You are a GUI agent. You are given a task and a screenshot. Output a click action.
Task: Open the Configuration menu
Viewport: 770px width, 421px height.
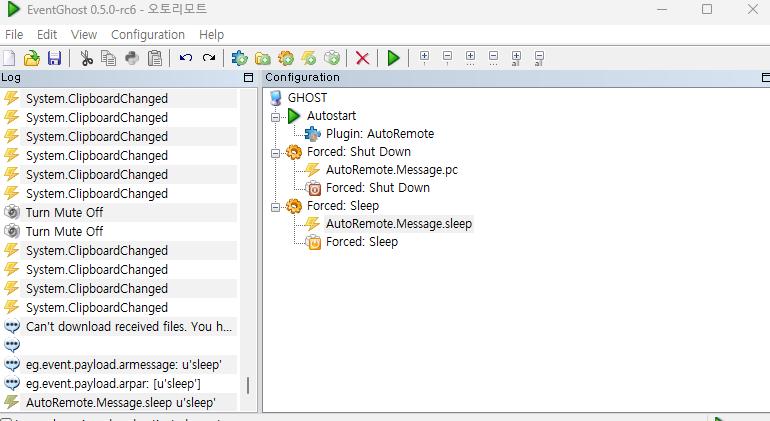(x=147, y=34)
